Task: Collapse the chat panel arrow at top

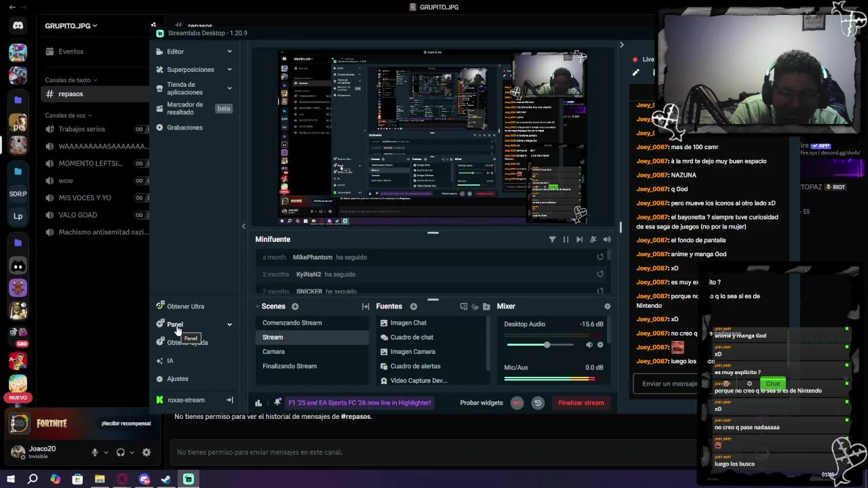Action: pyautogui.click(x=621, y=45)
